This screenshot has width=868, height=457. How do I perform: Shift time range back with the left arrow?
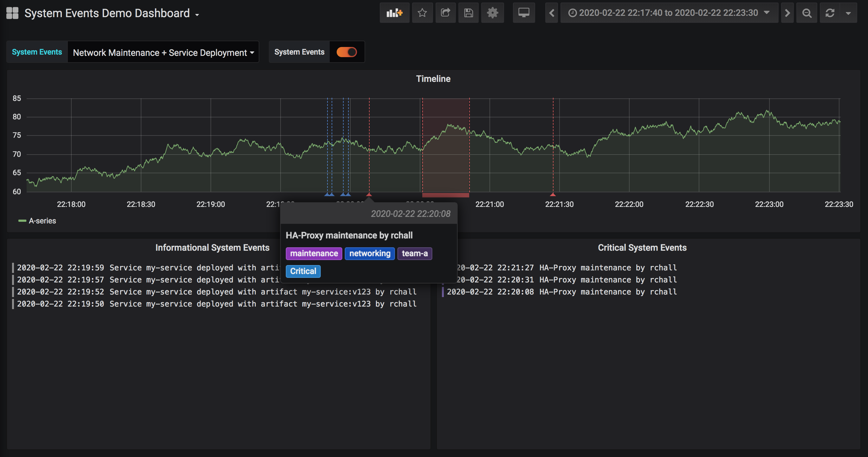point(551,13)
